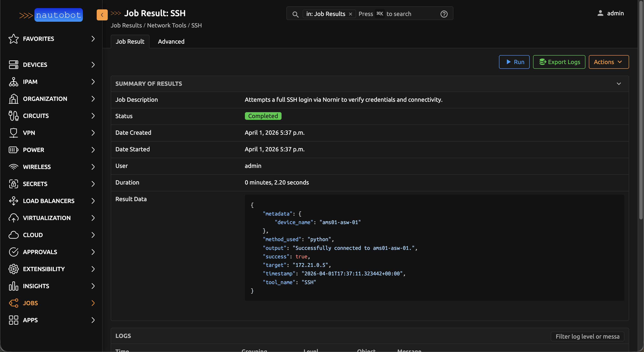This screenshot has width=644, height=352.
Task: Select the Job Result tab
Action: pyautogui.click(x=130, y=41)
